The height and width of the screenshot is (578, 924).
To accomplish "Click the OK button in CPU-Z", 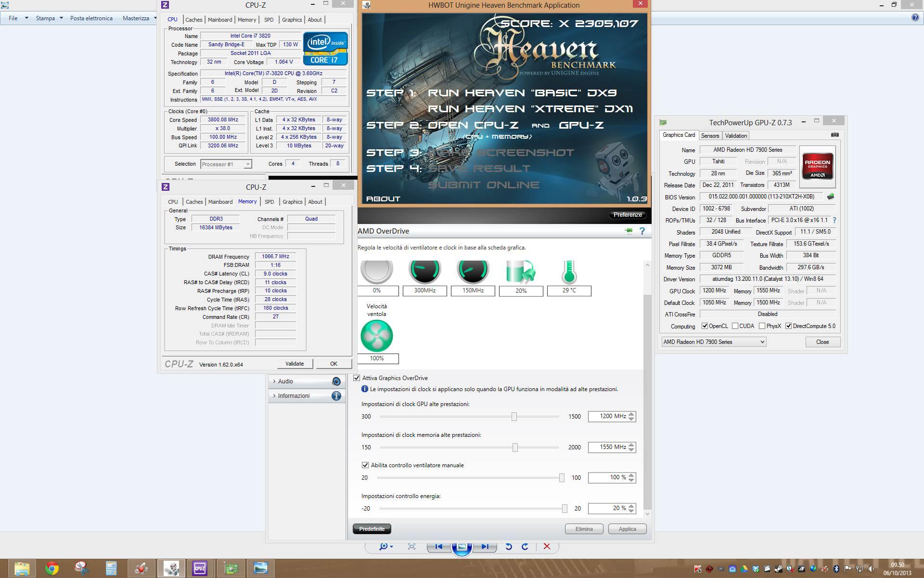I will coord(334,364).
